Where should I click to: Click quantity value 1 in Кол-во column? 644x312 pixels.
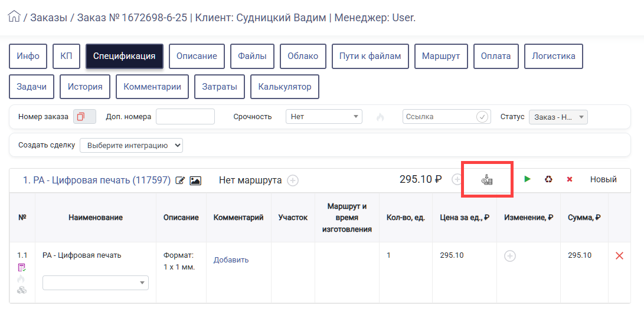pyautogui.click(x=388, y=255)
